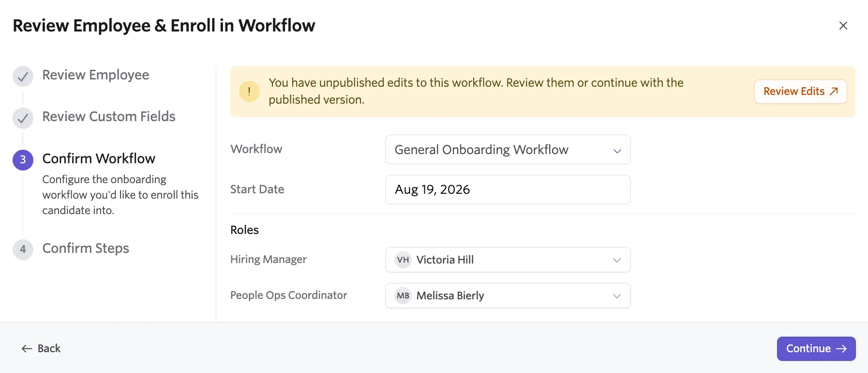Click the Review Custom Fields checkmark icon
The height and width of the screenshot is (373, 868).
tap(23, 118)
